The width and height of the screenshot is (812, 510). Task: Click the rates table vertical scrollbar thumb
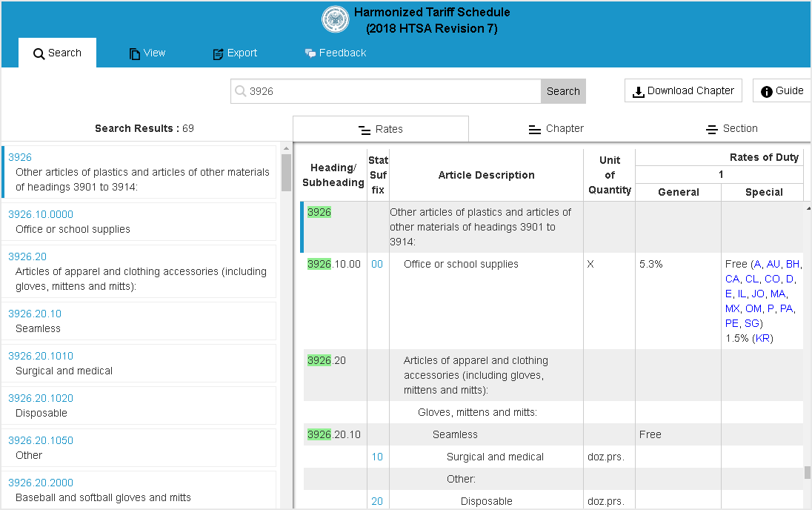[808, 472]
